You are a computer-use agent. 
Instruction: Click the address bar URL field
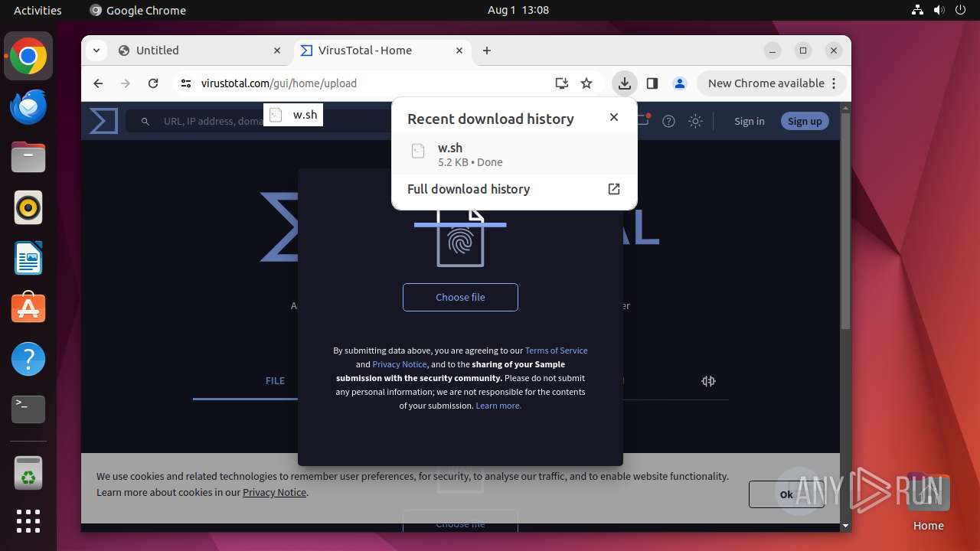click(x=375, y=83)
